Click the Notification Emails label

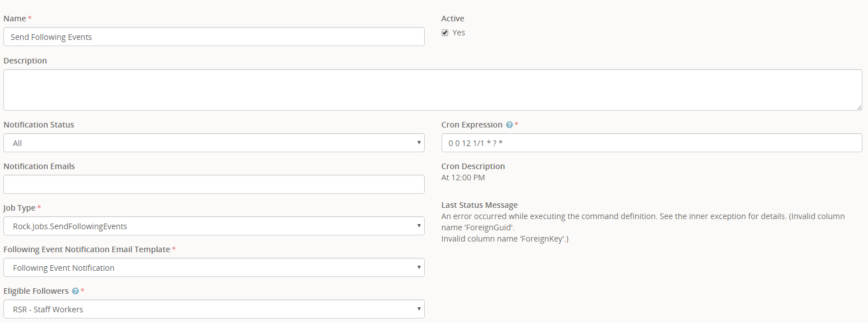click(x=39, y=166)
